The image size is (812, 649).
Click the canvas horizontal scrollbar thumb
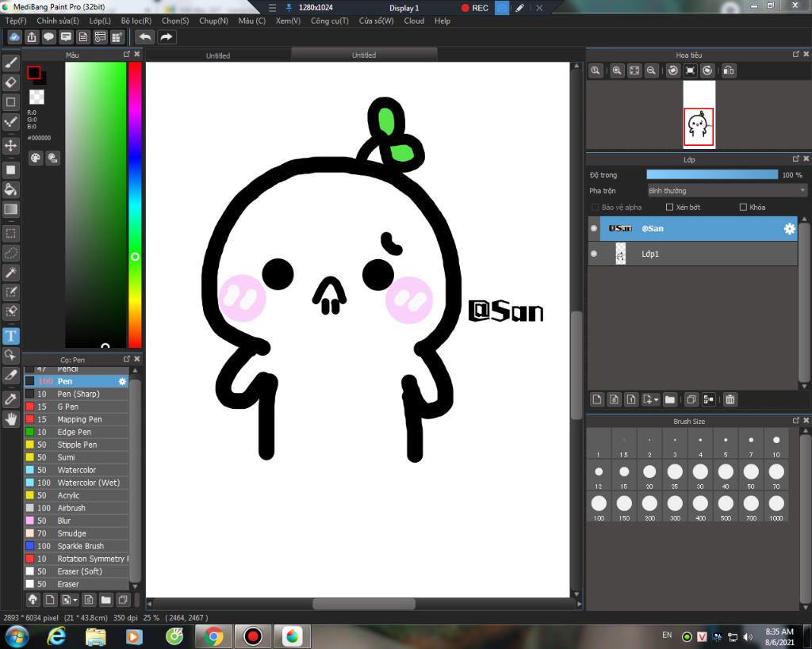(364, 604)
